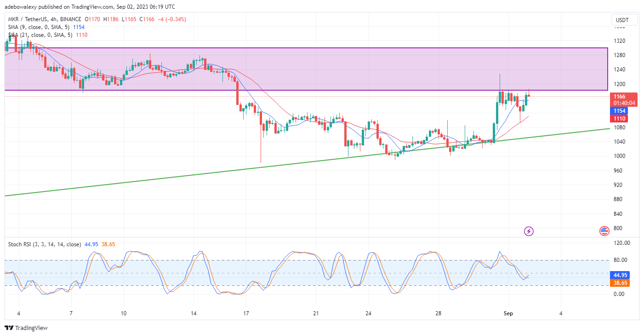Click the 1040 price axis label

click(x=619, y=142)
